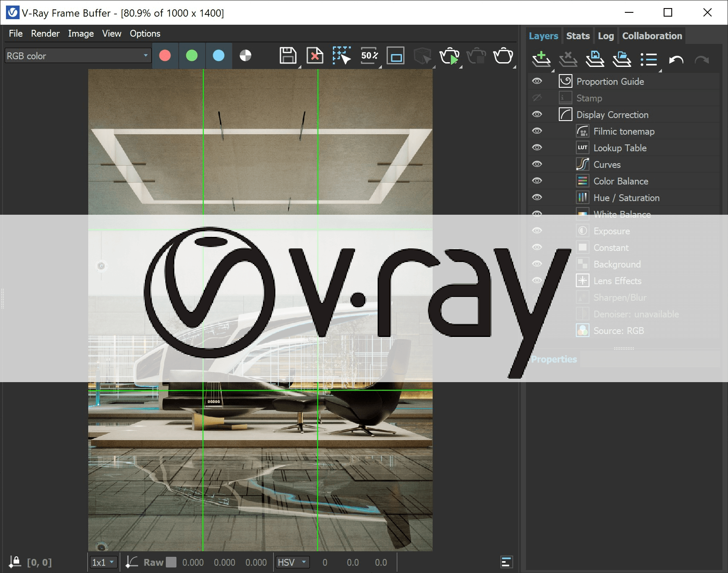
Task: Click the save image disk icon
Action: click(x=288, y=56)
